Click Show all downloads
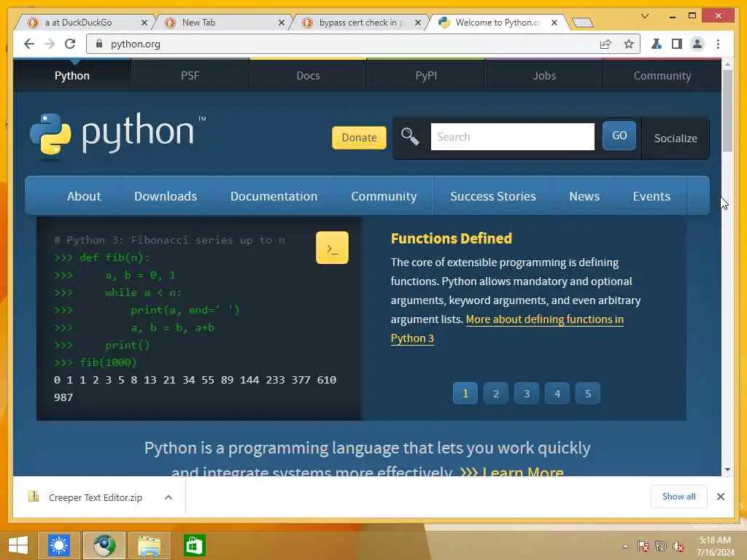Viewport: 747px width, 560px height. (678, 497)
